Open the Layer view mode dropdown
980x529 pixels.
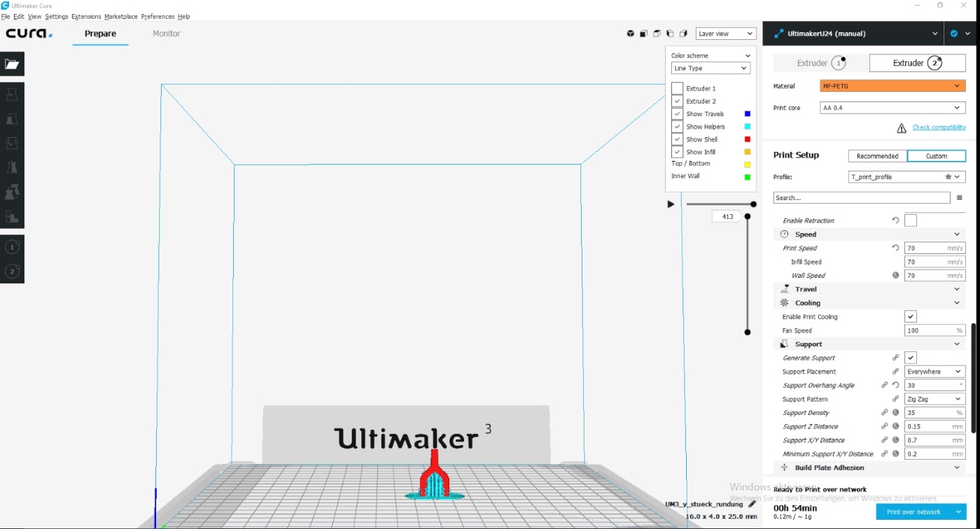click(x=726, y=34)
